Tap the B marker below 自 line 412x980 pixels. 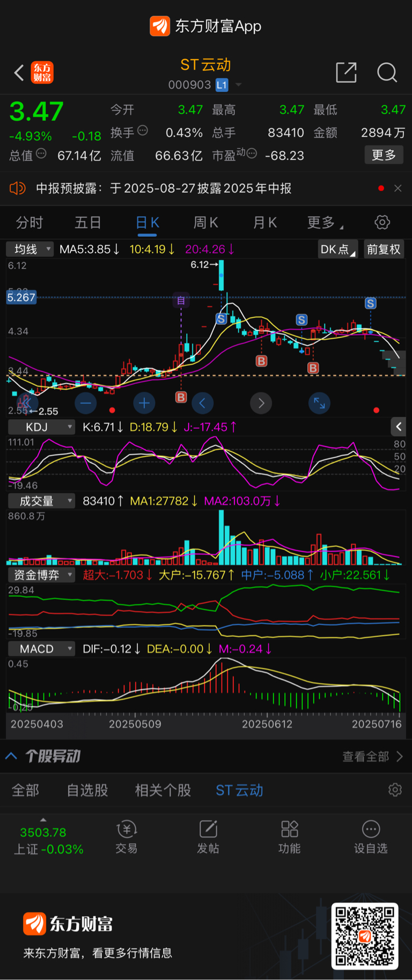[181, 397]
